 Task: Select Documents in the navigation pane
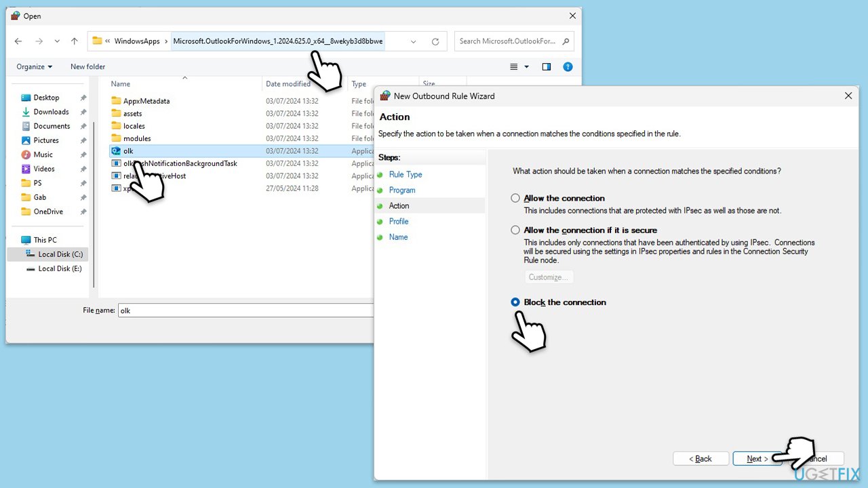[52, 126]
